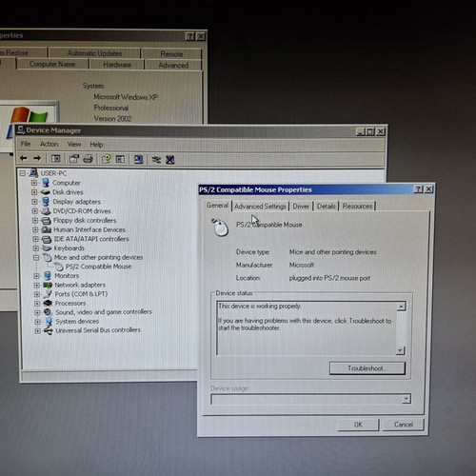Expand the Network adapters node
Screen dimensions: 476x476
point(36,285)
